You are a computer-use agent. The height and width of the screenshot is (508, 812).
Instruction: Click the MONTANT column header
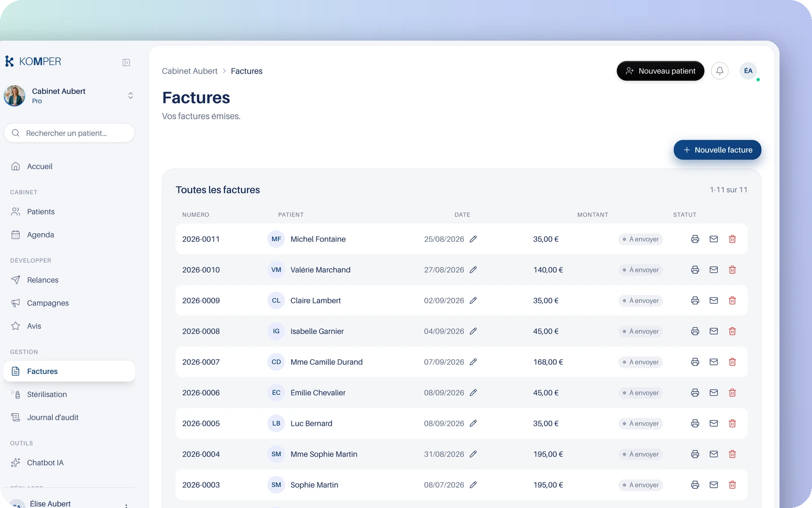click(593, 215)
